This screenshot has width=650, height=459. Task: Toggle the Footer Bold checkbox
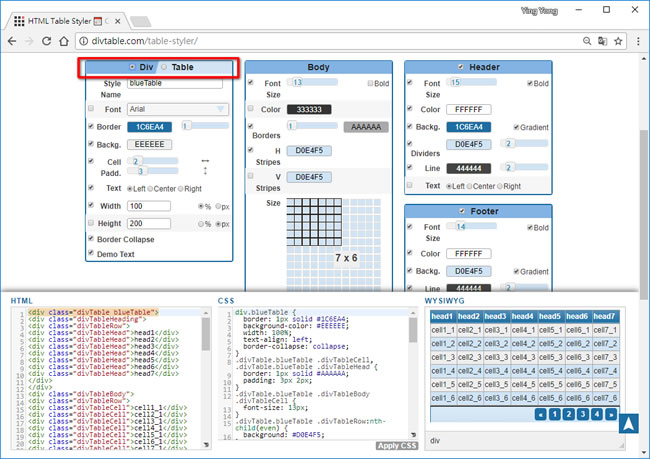[x=530, y=228]
